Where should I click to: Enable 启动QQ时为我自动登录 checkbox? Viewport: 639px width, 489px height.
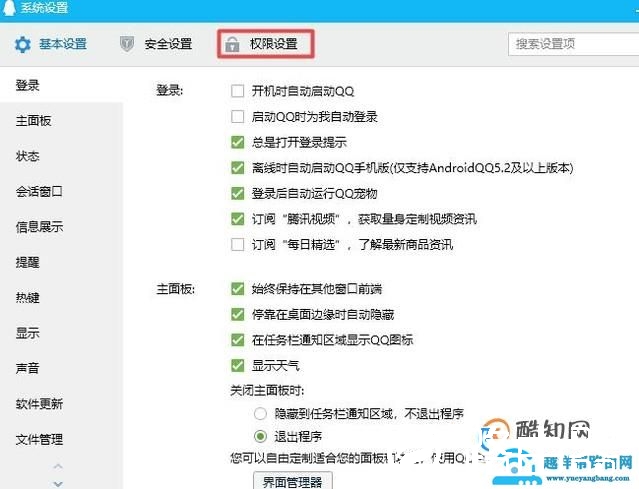coord(238,117)
